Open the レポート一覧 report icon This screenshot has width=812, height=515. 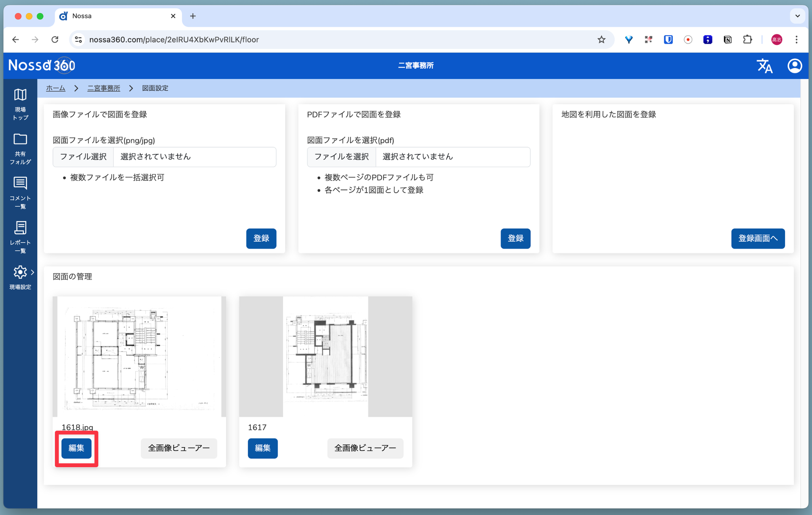click(x=20, y=228)
